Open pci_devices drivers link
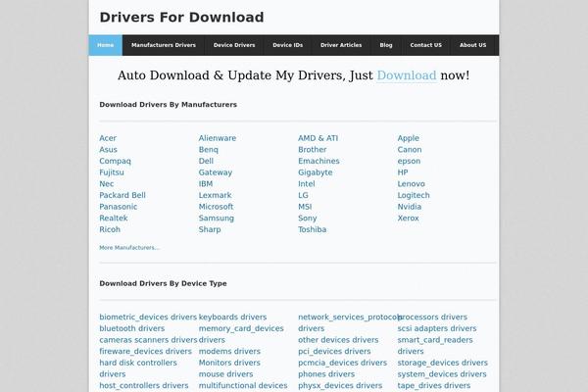 (x=334, y=351)
